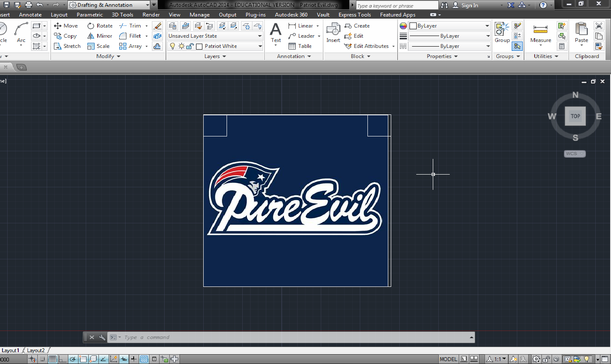Open the Unsaved Layer State dropdown
The image size is (611, 364).
(x=215, y=36)
